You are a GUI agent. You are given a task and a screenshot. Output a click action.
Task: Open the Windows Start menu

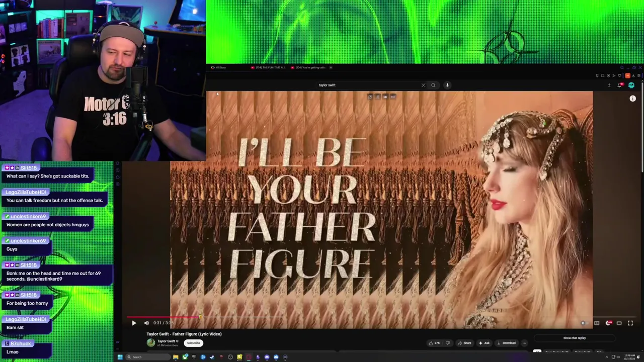click(120, 357)
